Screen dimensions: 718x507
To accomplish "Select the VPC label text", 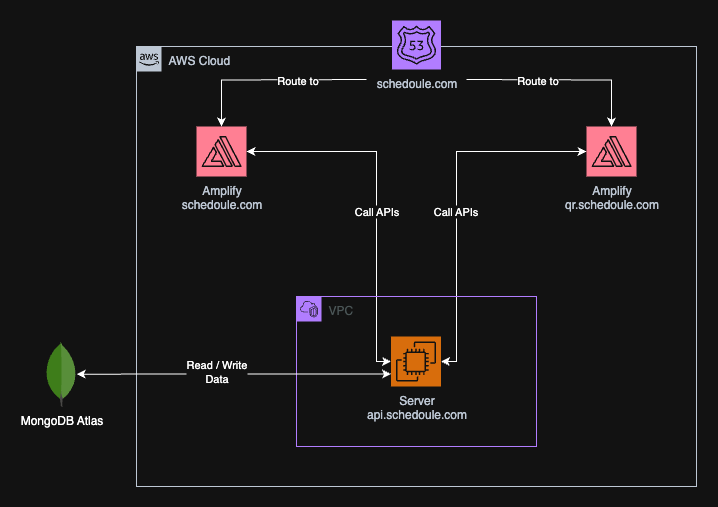I will point(341,311).
